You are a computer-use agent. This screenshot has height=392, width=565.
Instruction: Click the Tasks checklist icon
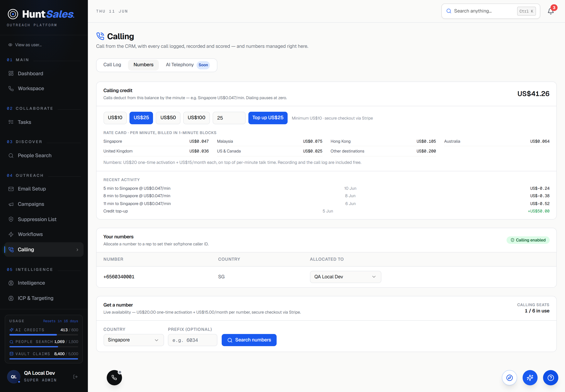click(x=11, y=122)
